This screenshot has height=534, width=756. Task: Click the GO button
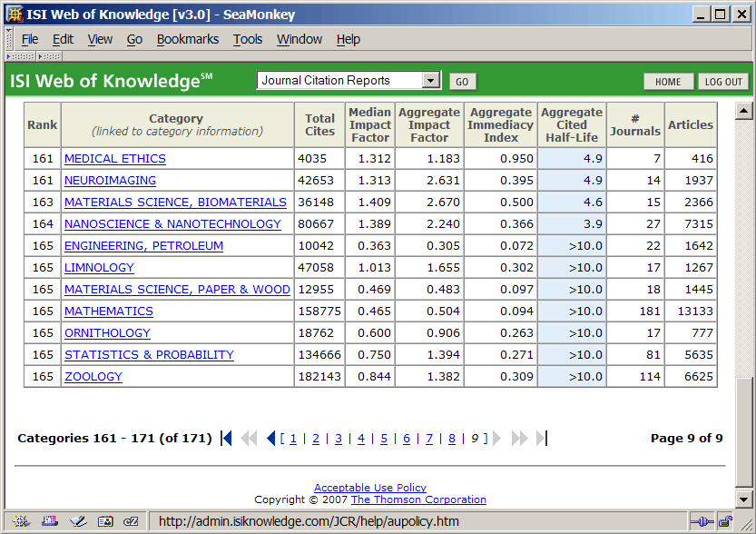click(x=462, y=82)
